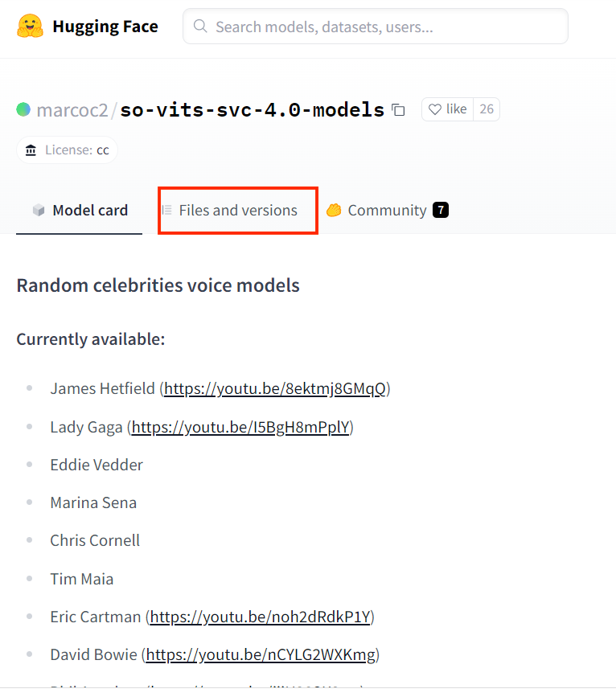This screenshot has width=616, height=693.
Task: Click the like count 26
Action: 487,109
